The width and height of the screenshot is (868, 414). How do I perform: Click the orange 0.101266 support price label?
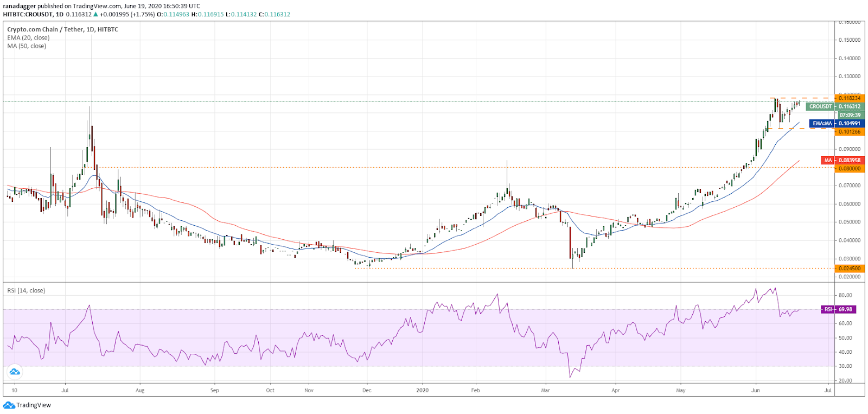[850, 132]
